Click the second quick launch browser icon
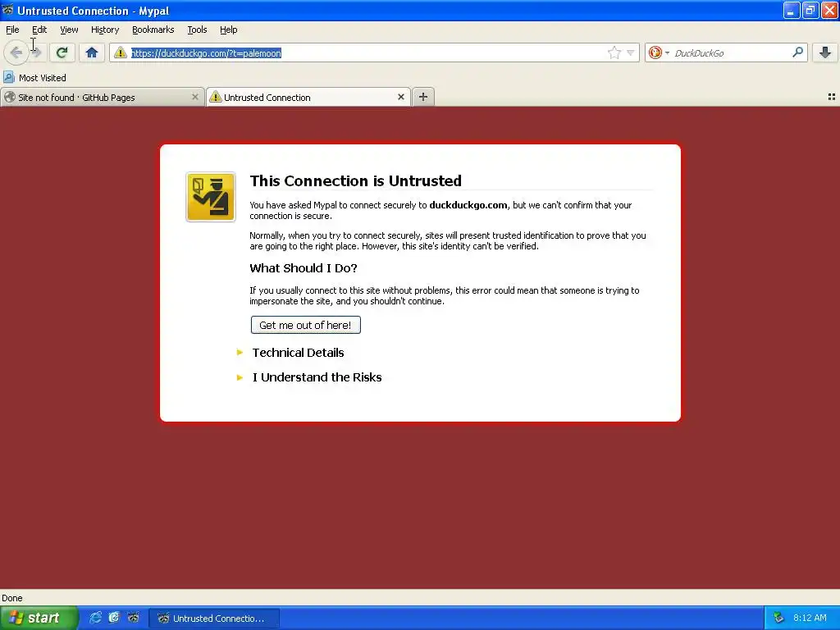Viewport: 840px width, 630px height. pos(114,618)
